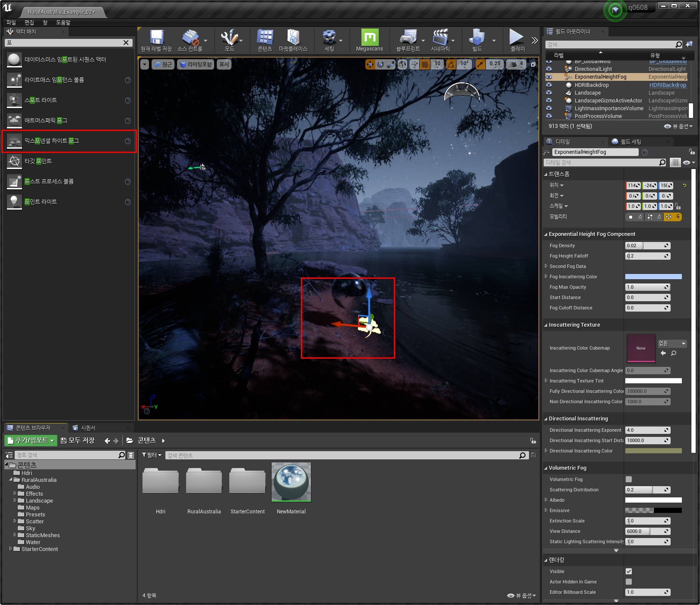
Task: Toggle surface snapping icon in viewport
Action: (x=414, y=64)
